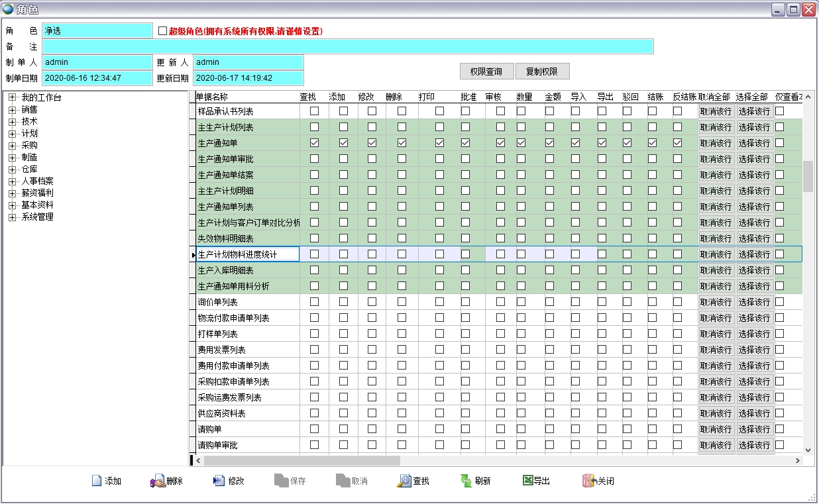Click the 复制权限 button
The width and height of the screenshot is (819, 504).
point(542,72)
